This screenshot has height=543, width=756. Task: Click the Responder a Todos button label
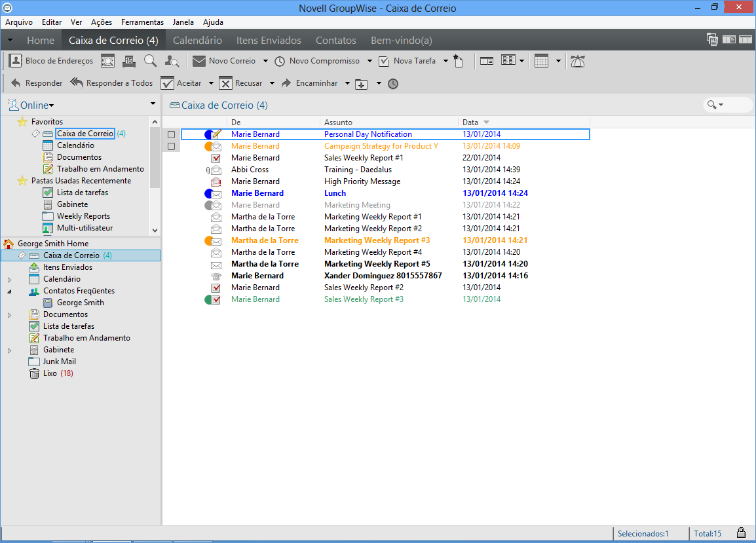click(120, 83)
